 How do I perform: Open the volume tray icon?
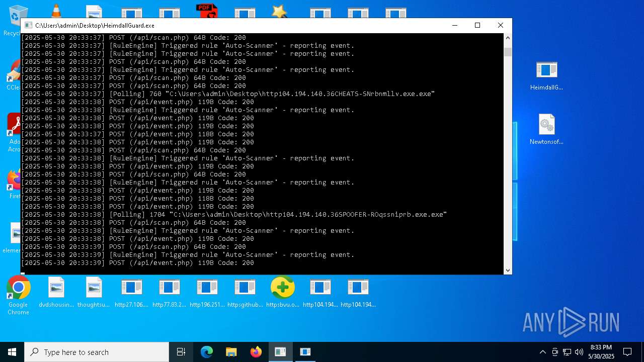pyautogui.click(x=579, y=352)
